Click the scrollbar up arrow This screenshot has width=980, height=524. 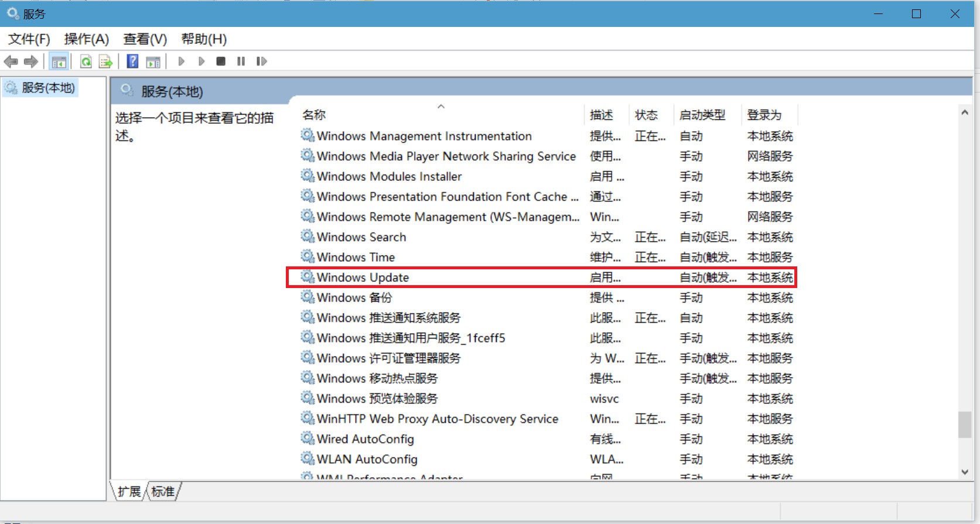[x=965, y=112]
